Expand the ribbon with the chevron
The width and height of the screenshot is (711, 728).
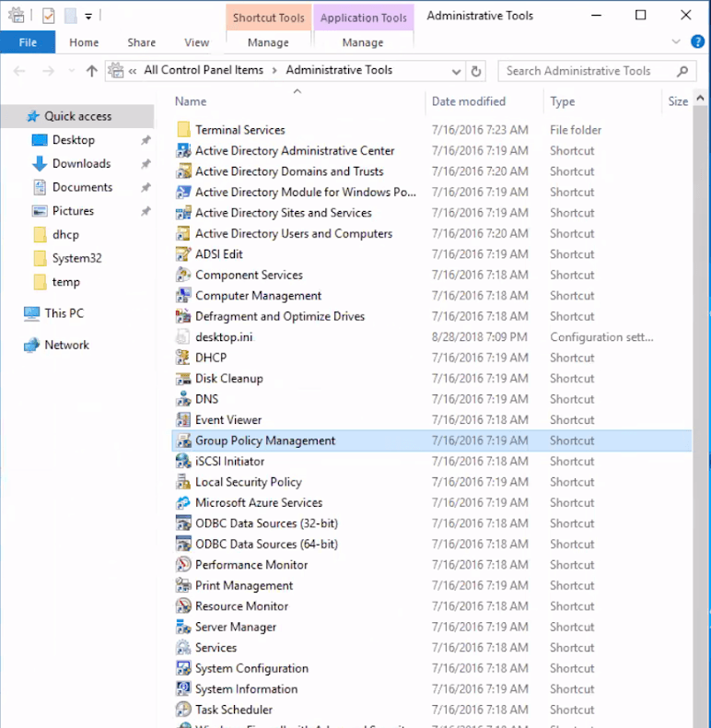(676, 41)
